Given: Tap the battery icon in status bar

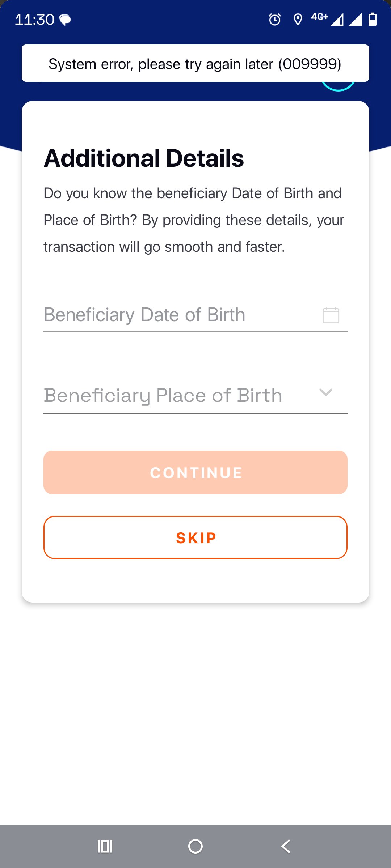Looking at the screenshot, I should tap(373, 19).
